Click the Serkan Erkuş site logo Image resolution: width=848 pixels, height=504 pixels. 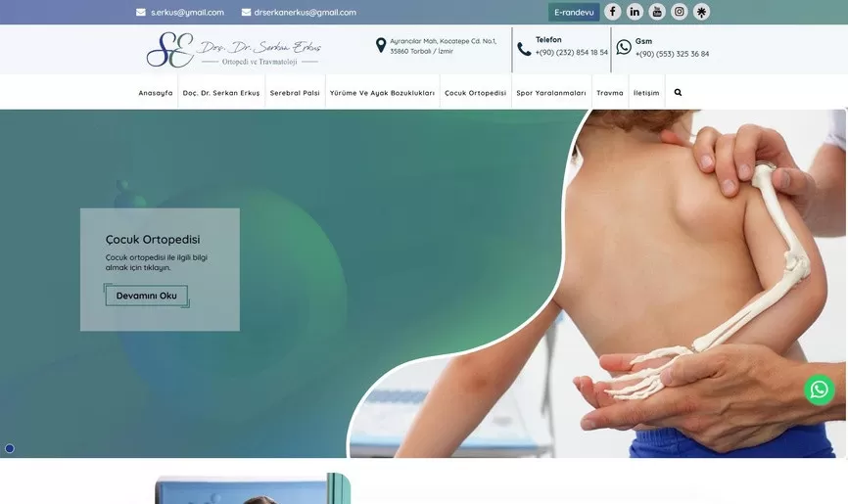[x=234, y=50]
